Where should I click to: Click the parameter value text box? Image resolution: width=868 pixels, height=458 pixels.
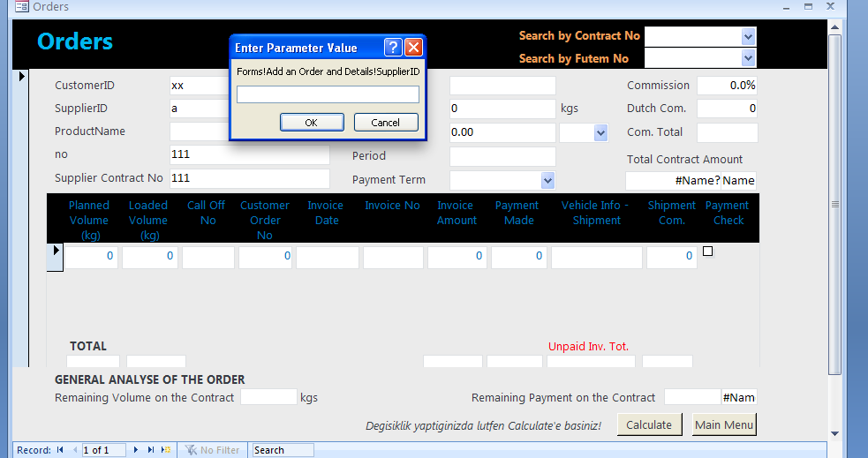[x=328, y=94]
